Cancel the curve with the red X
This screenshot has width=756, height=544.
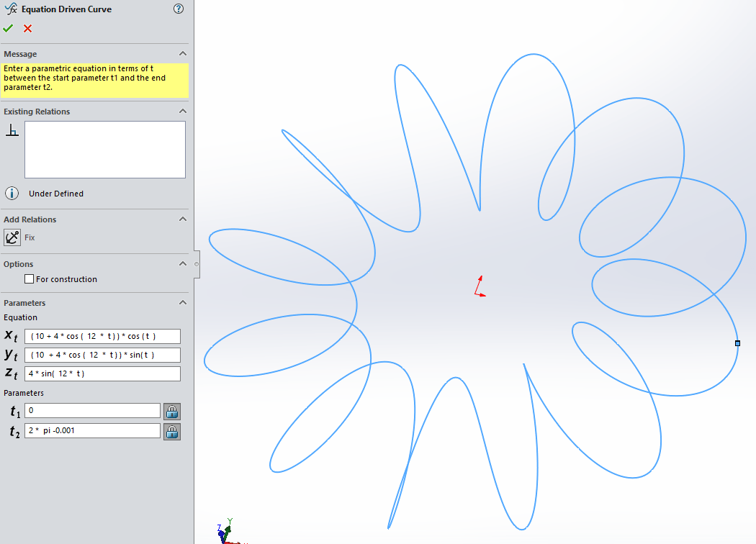click(x=27, y=29)
